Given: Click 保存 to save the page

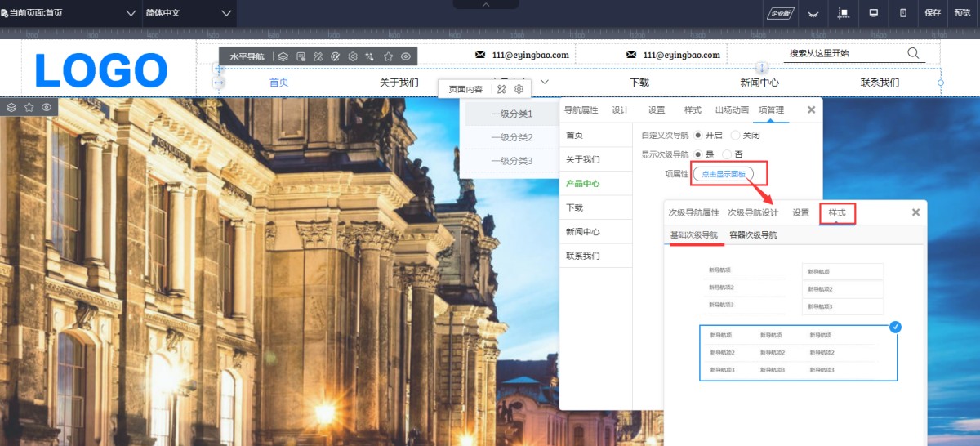Looking at the screenshot, I should click(933, 13).
